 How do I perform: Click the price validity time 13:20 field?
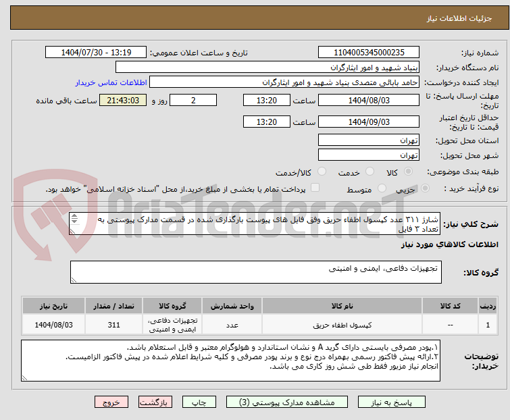click(x=267, y=122)
